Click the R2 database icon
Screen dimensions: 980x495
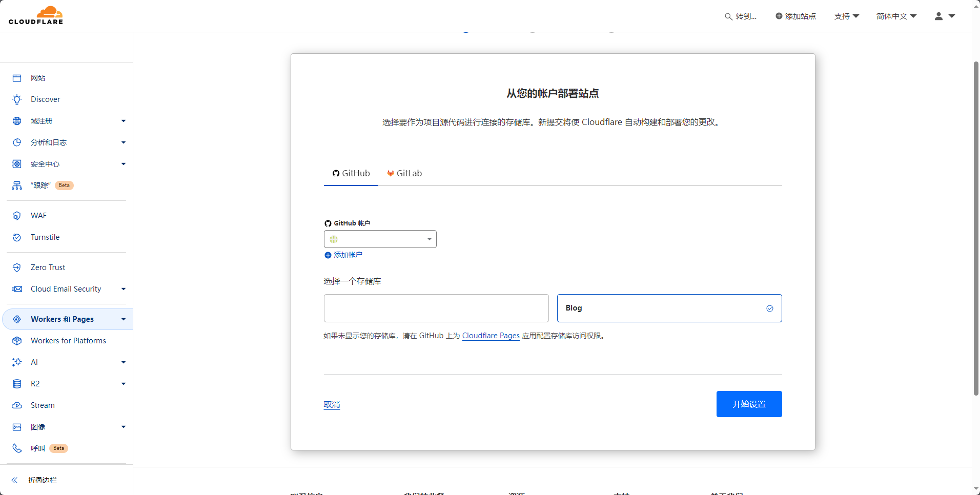click(x=17, y=384)
